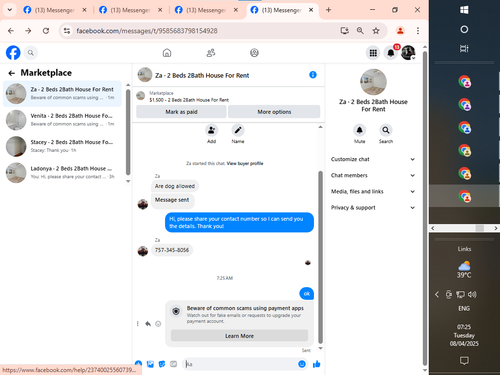The height and width of the screenshot is (375, 500).
Task: Select the phone number message 757-345-8056
Action: tap(172, 250)
